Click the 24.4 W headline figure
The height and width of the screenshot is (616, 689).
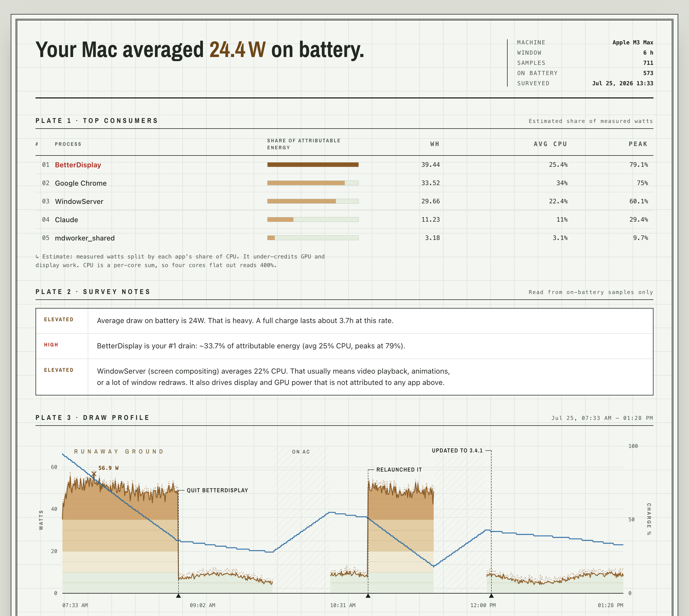[x=237, y=50]
